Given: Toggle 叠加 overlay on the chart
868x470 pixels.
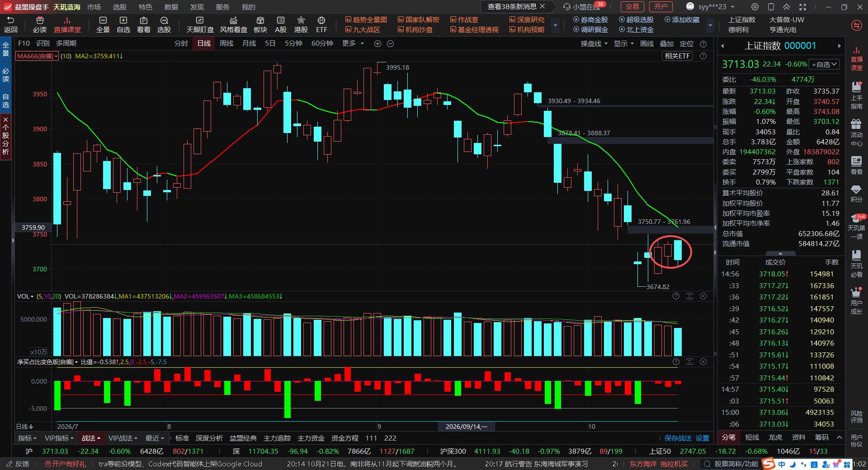Looking at the screenshot, I should (x=667, y=43).
